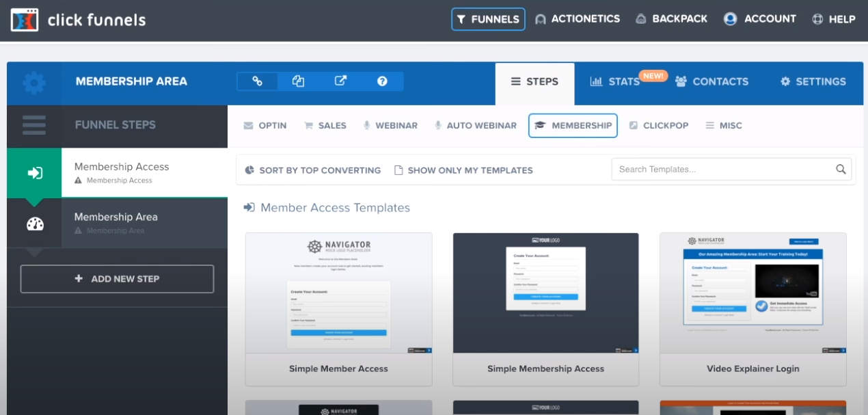The image size is (868, 415).
Task: Select the Membership Area funnel step
Action: coord(144,223)
